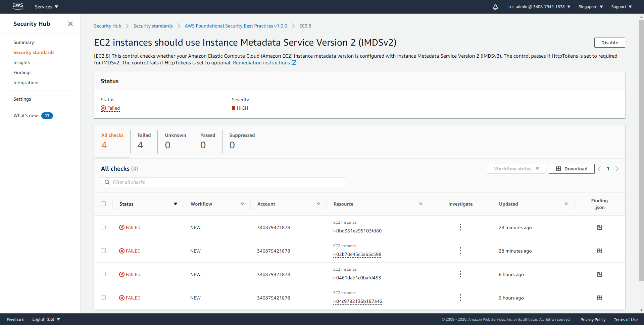Select the All checks tab

click(112, 141)
